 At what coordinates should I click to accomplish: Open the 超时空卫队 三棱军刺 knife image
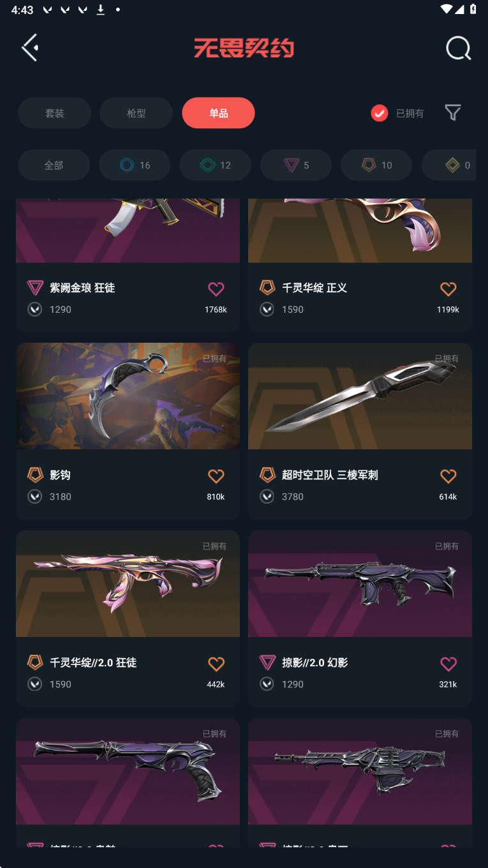[x=360, y=396]
